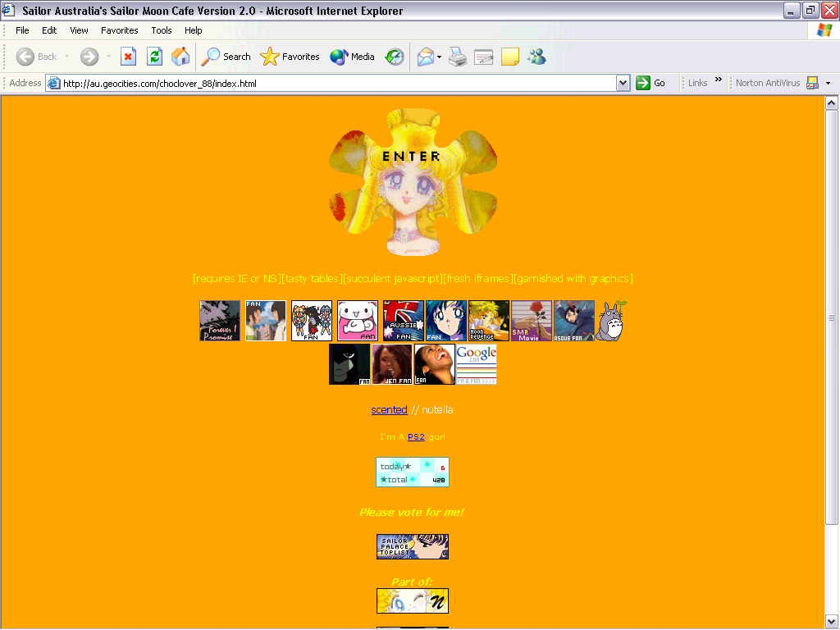Open the Search pane
This screenshot has height=630, width=840.
pos(226,57)
